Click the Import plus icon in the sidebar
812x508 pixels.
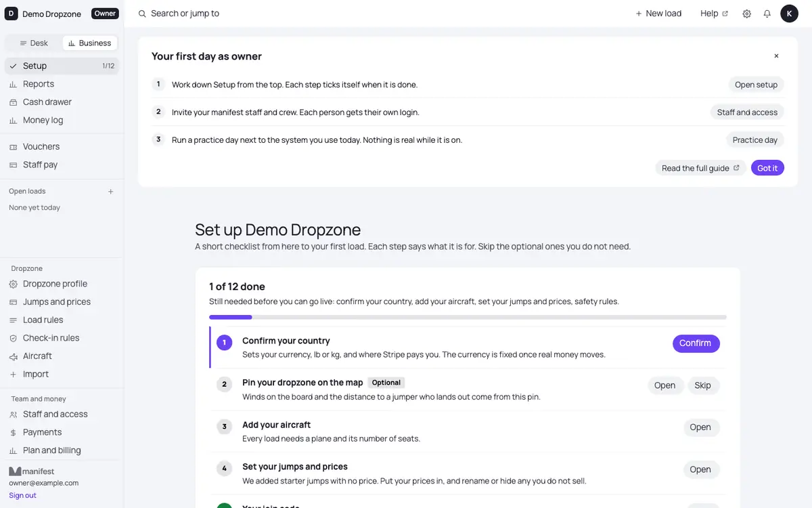click(x=14, y=375)
